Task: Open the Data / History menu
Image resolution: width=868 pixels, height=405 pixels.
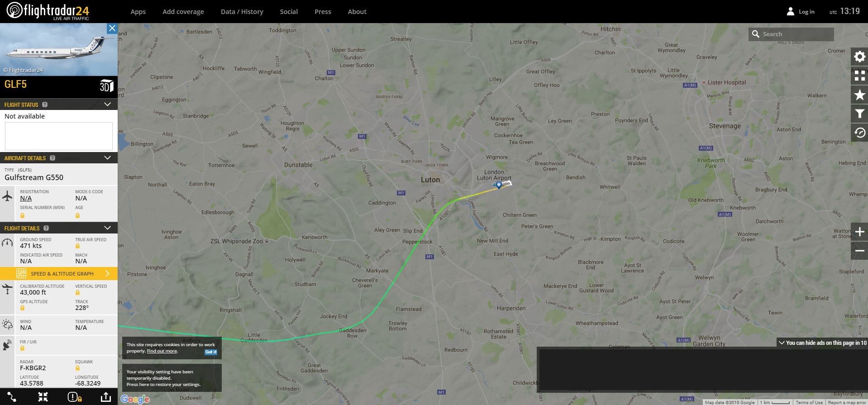Action: point(242,12)
